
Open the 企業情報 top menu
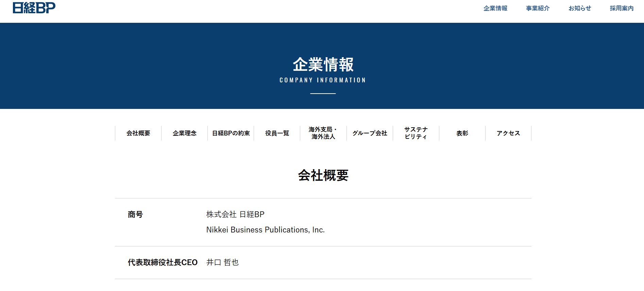coord(495,8)
